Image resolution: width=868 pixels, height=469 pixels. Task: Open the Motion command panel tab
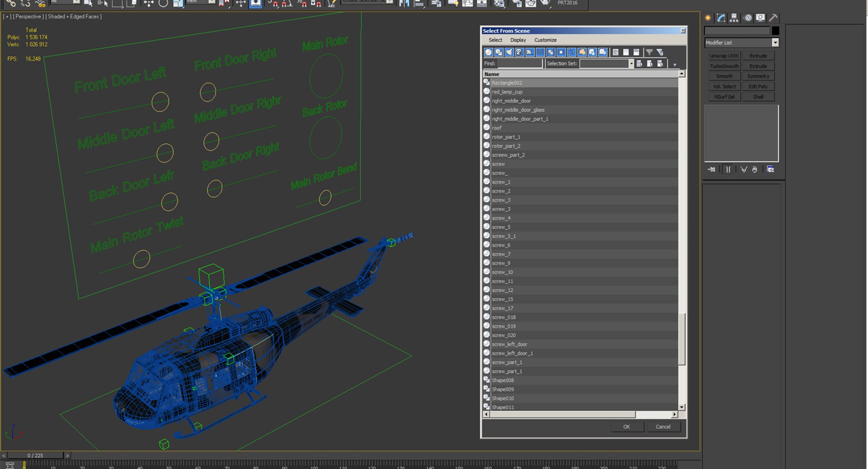click(748, 18)
